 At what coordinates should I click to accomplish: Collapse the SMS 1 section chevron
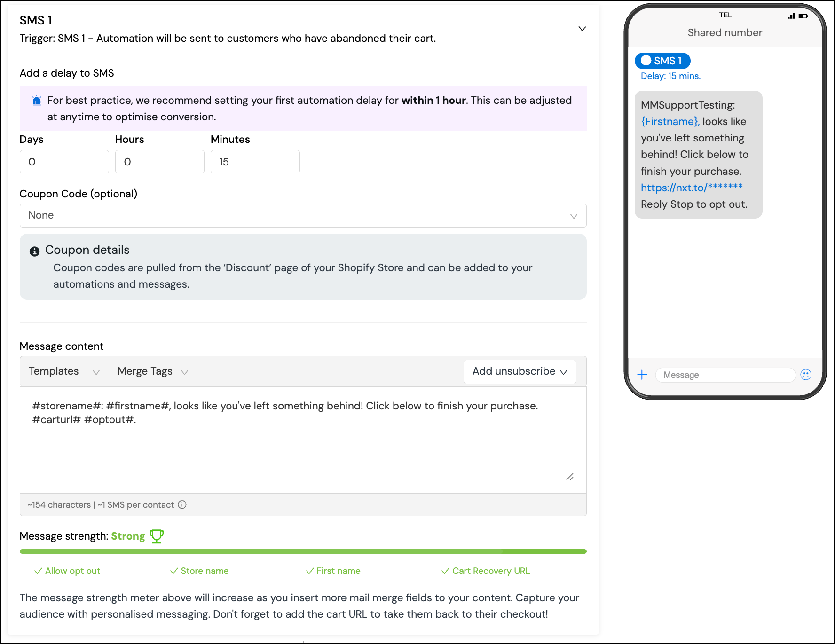(x=582, y=29)
